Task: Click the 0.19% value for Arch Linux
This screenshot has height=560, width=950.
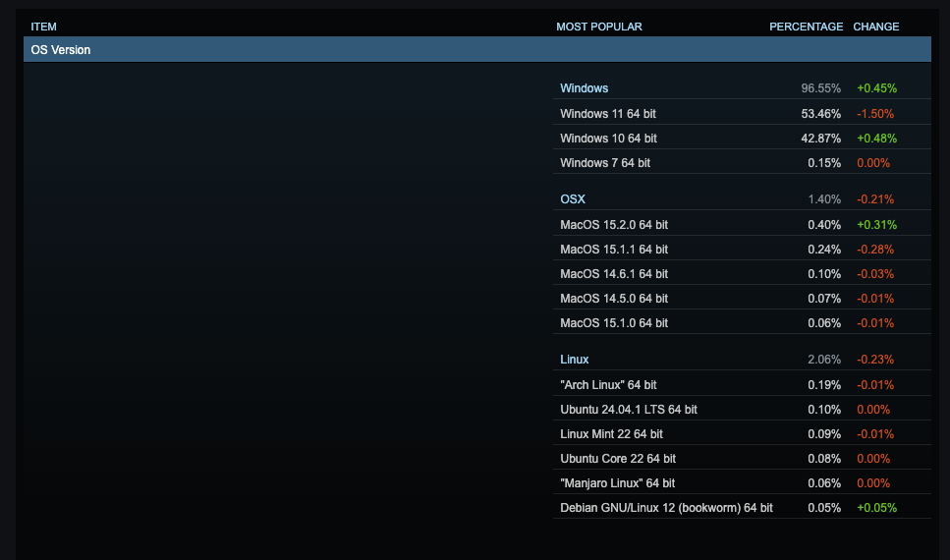Action: pos(824,385)
